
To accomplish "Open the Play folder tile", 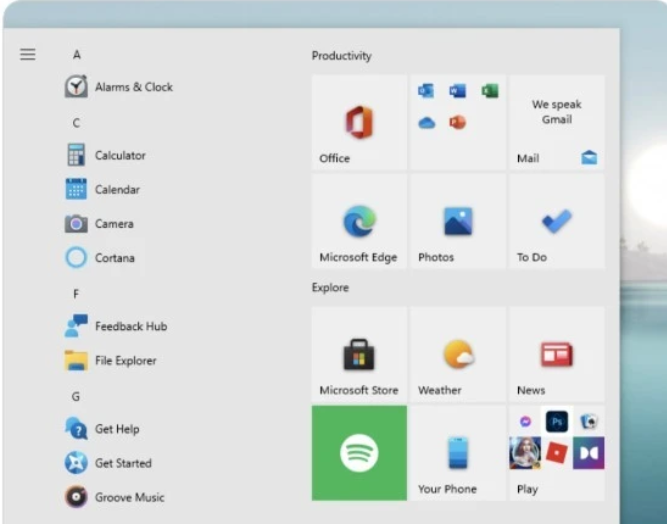I will (556, 453).
